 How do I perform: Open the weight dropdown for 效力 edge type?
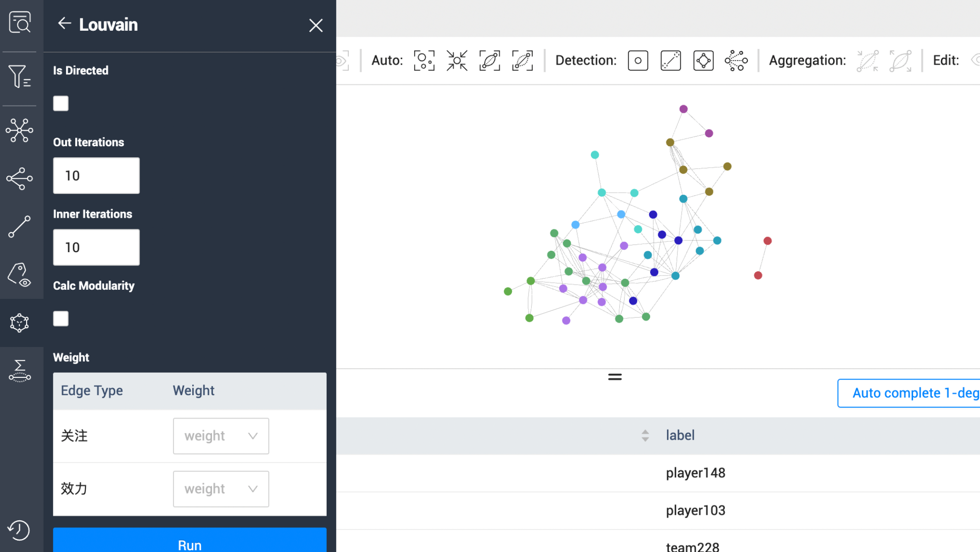pyautogui.click(x=221, y=489)
